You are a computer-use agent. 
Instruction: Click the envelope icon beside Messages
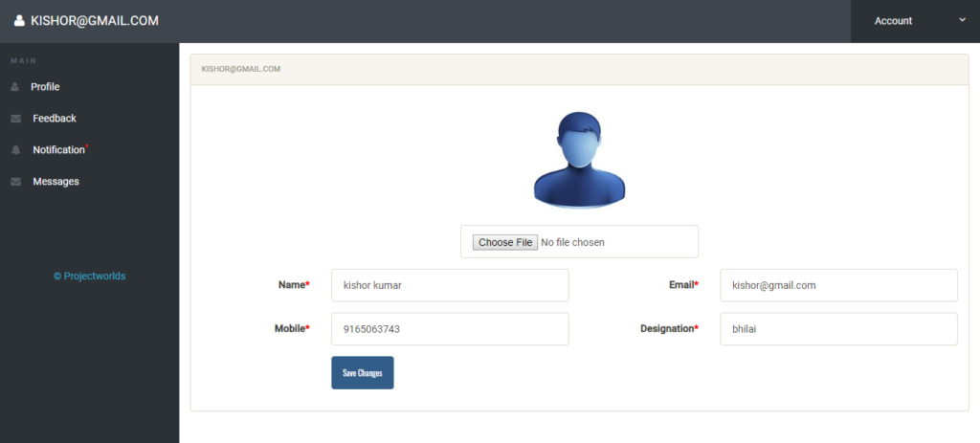click(x=15, y=182)
